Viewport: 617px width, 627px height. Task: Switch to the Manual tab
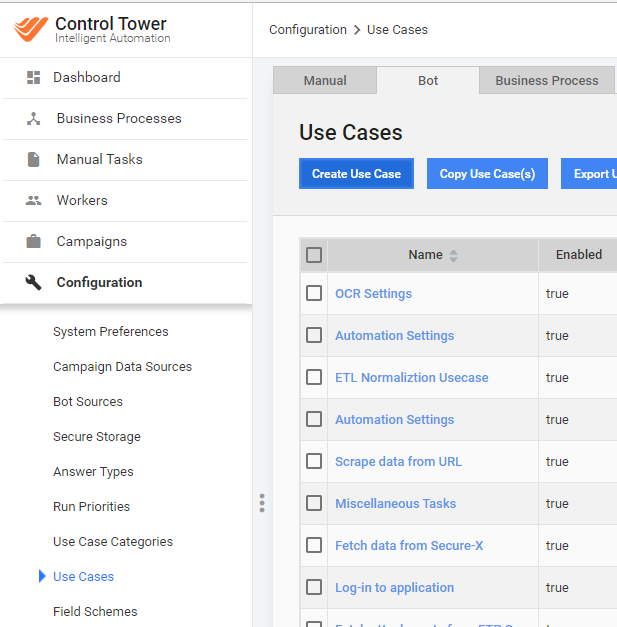click(x=325, y=80)
